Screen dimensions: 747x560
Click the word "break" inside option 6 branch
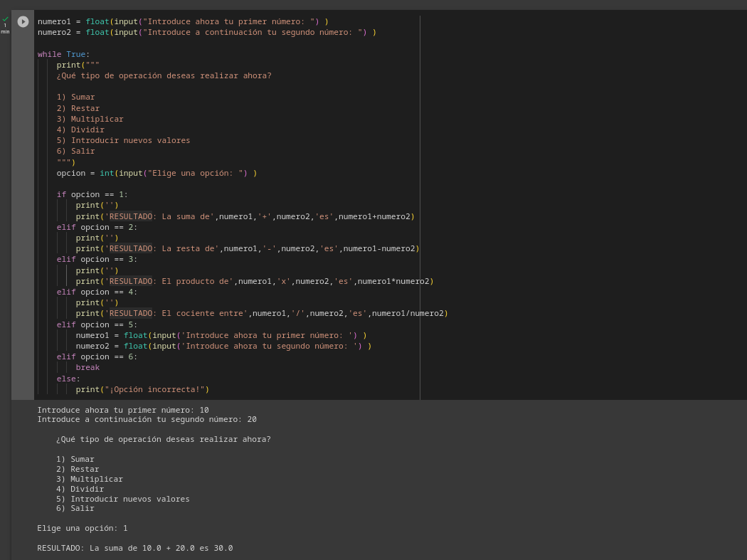(88, 367)
